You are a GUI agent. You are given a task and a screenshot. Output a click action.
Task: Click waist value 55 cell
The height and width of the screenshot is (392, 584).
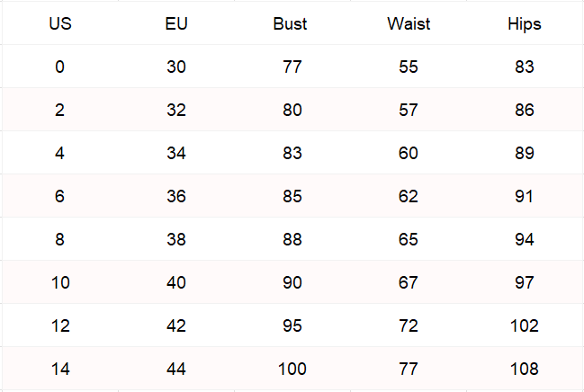coord(409,67)
